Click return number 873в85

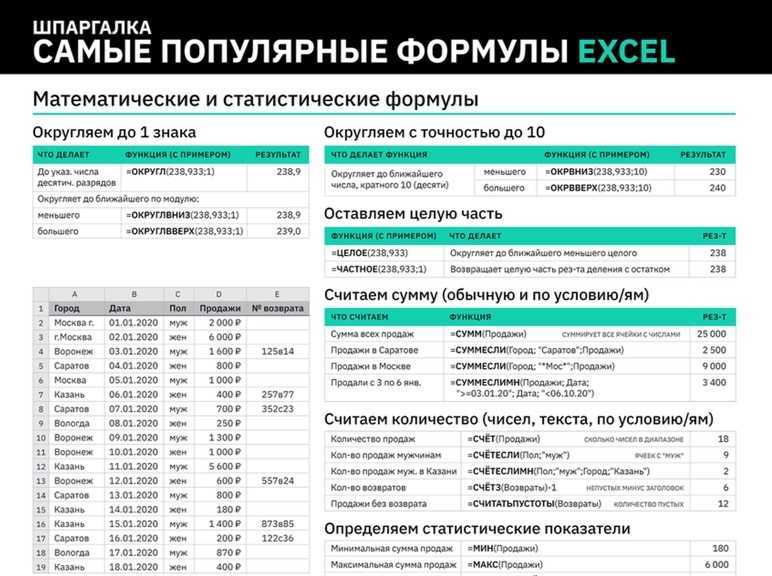[278, 524]
